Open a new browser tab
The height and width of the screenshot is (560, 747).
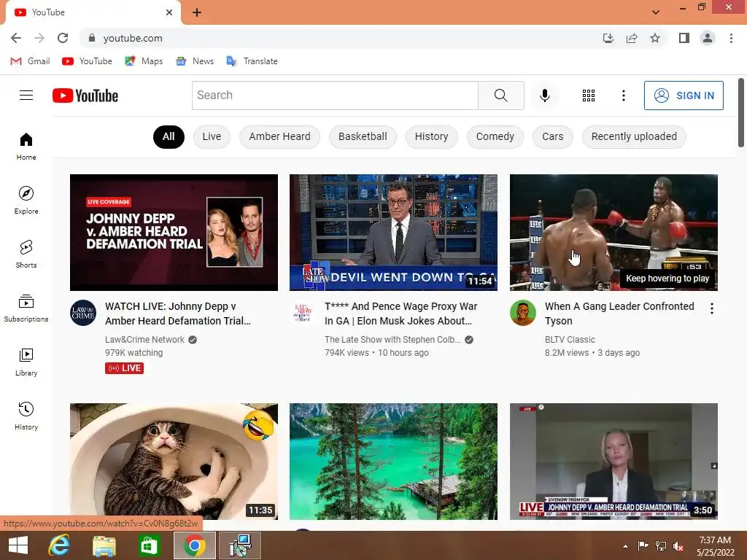197,12
